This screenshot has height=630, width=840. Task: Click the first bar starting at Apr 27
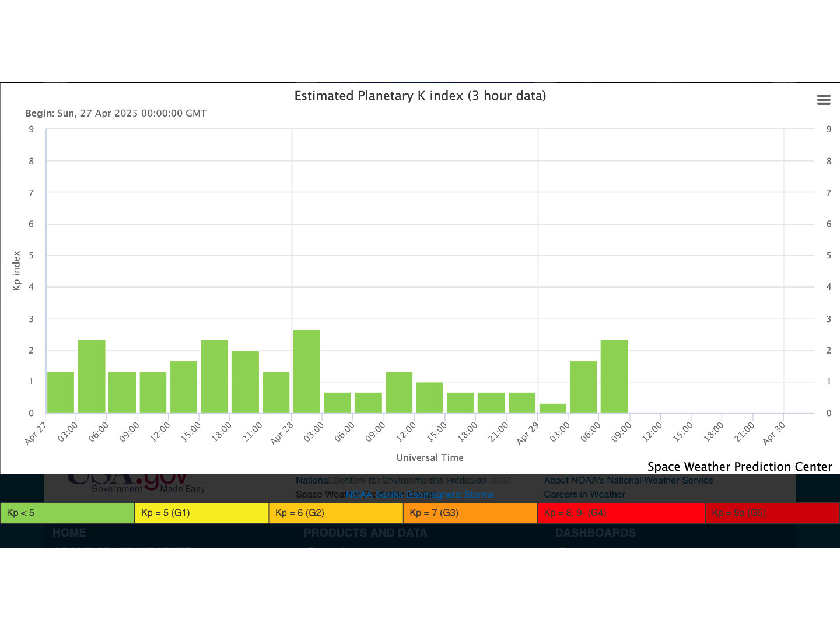(61, 393)
